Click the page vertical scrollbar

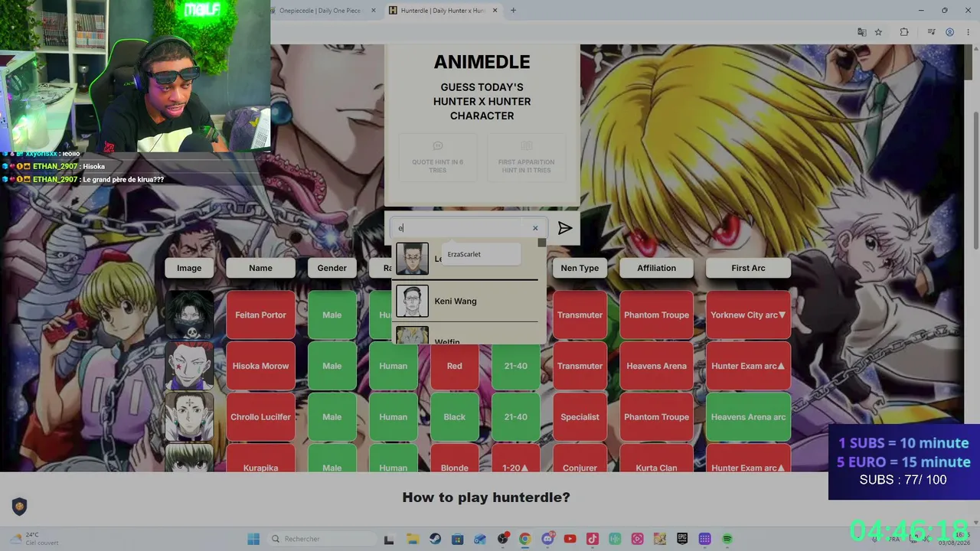[x=975, y=180]
